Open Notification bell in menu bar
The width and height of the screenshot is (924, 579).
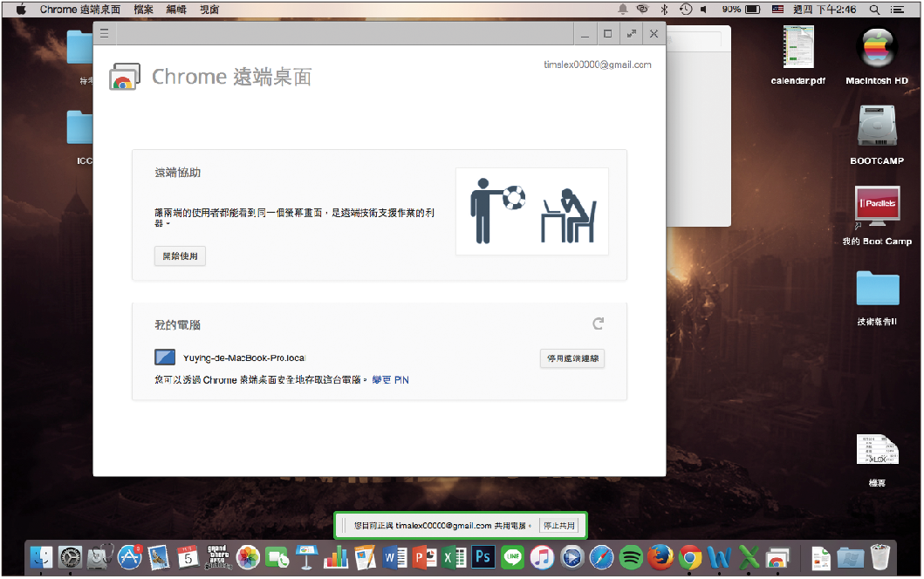coord(622,10)
